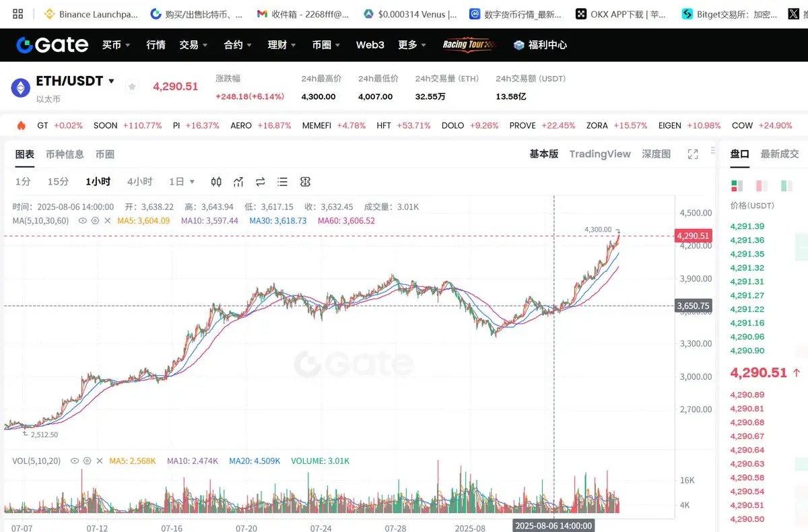
Task: Toggle visibility of MA indicator
Action: pos(83,220)
